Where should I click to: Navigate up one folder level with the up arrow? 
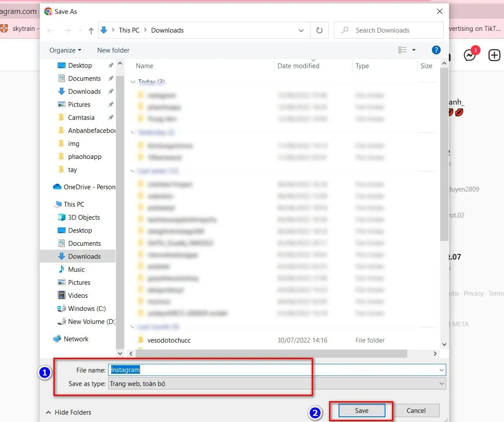pyautogui.click(x=90, y=30)
